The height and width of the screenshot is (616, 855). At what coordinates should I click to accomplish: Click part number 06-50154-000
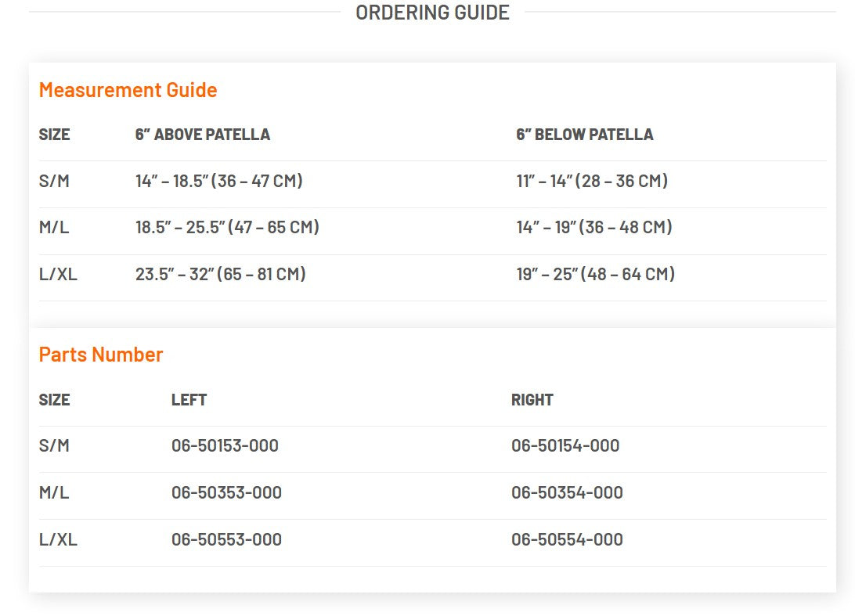(565, 446)
